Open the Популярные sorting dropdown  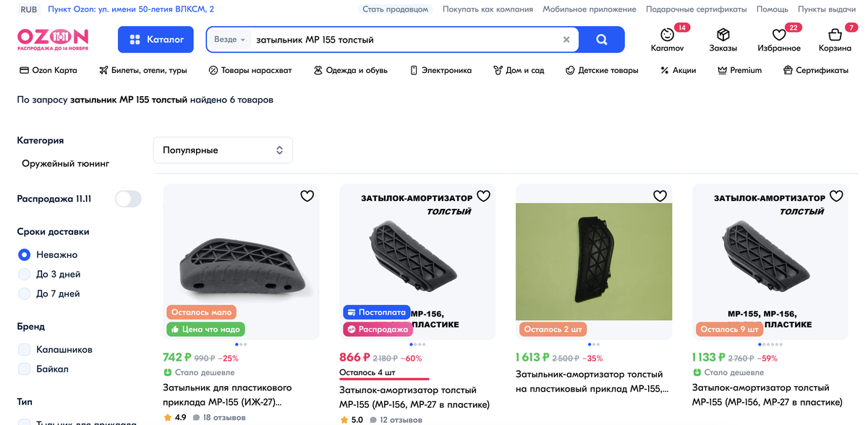(223, 150)
